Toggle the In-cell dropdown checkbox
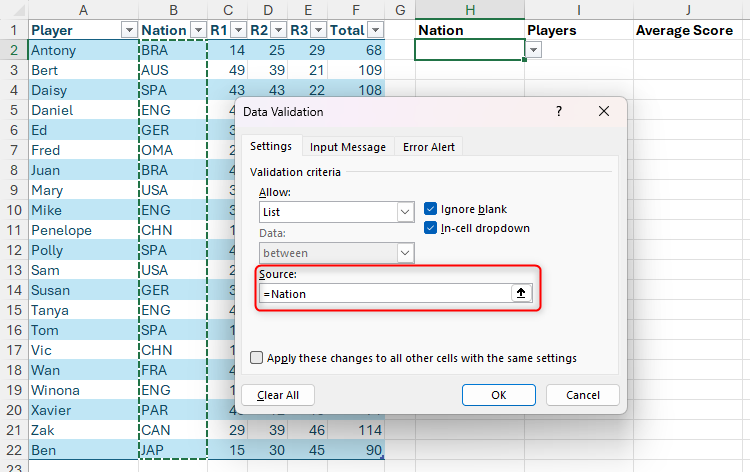This screenshot has height=472, width=750. [x=431, y=228]
